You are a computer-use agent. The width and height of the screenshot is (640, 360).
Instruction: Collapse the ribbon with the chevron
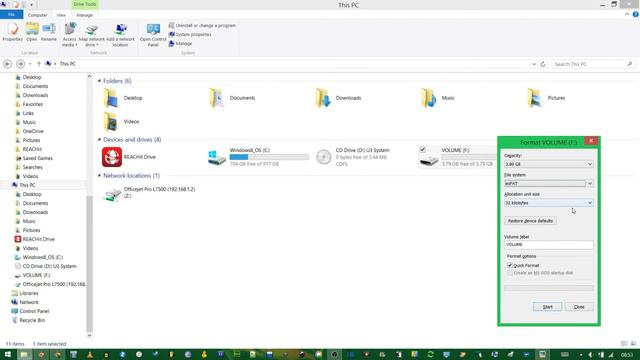pos(627,15)
